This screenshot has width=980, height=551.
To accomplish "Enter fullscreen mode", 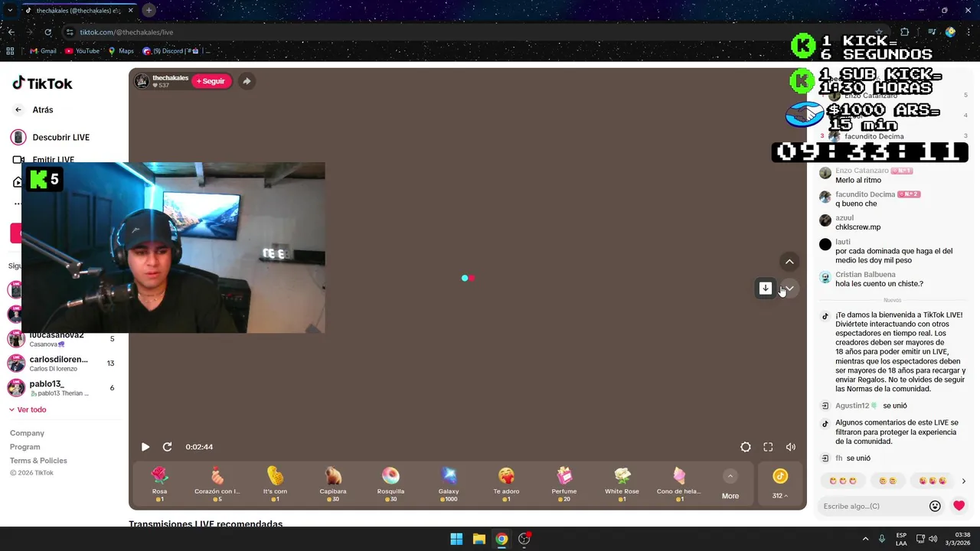I will pyautogui.click(x=768, y=447).
